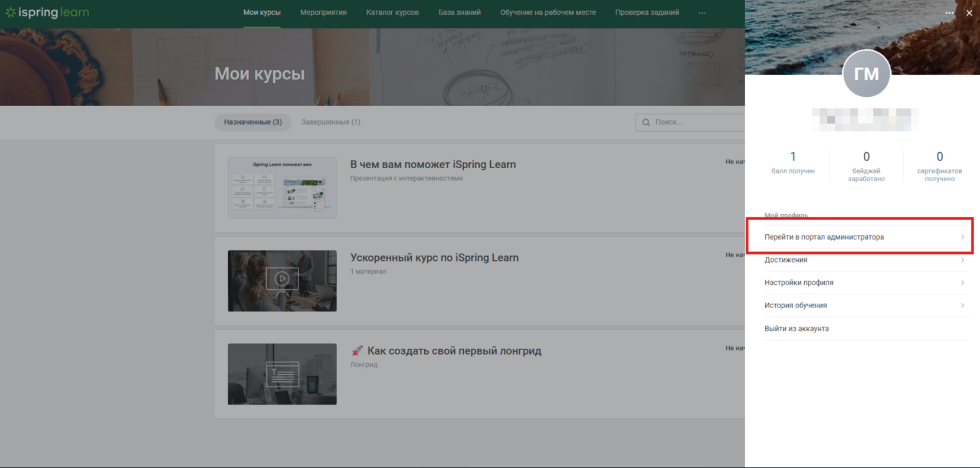Expand the Настройки профиля chevron arrow

[x=962, y=283]
